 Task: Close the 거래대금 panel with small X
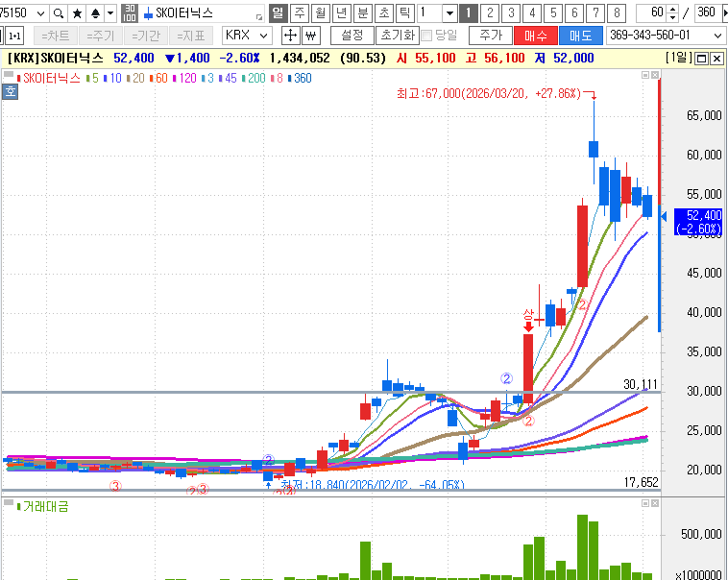coord(655,503)
